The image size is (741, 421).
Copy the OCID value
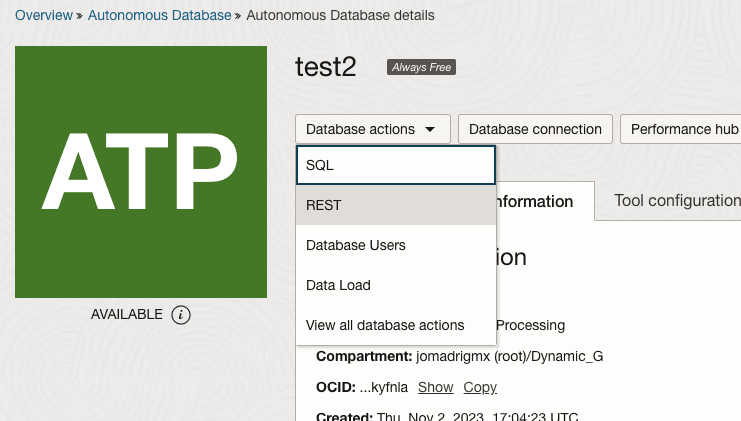[x=480, y=387]
